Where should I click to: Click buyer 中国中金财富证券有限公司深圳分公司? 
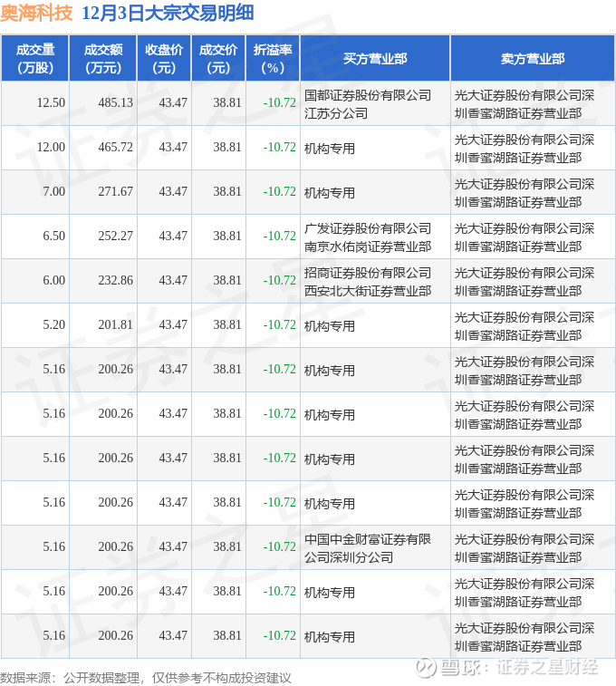[368, 548]
